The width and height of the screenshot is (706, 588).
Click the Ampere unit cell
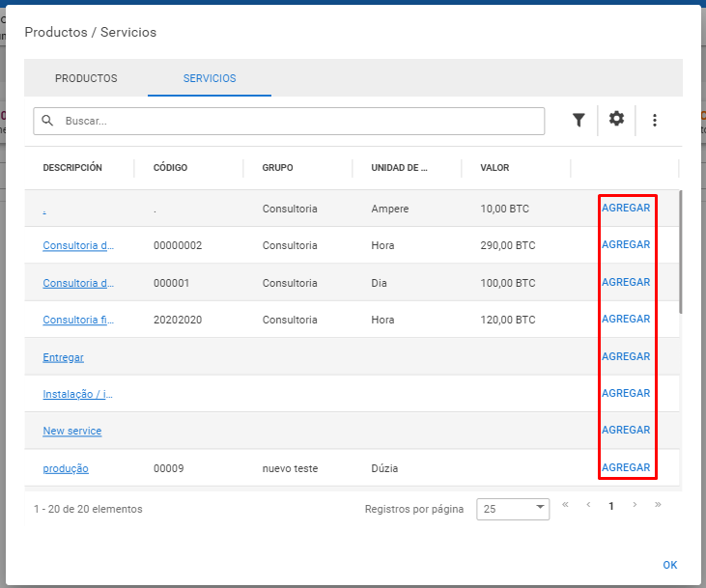click(390, 209)
